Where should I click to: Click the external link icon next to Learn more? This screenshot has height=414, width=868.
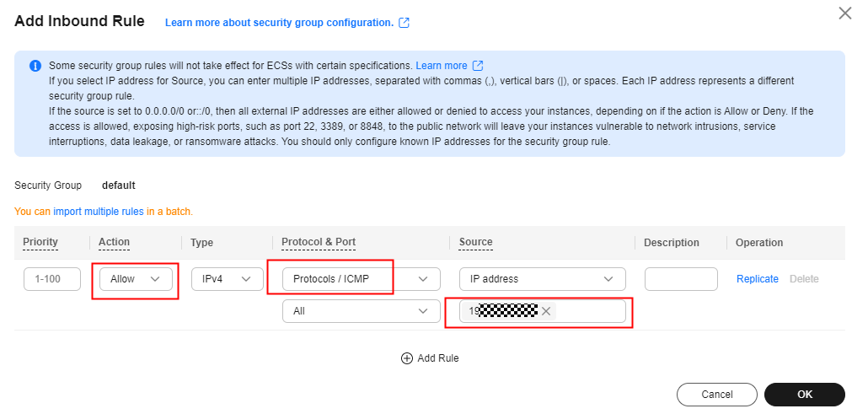478,66
